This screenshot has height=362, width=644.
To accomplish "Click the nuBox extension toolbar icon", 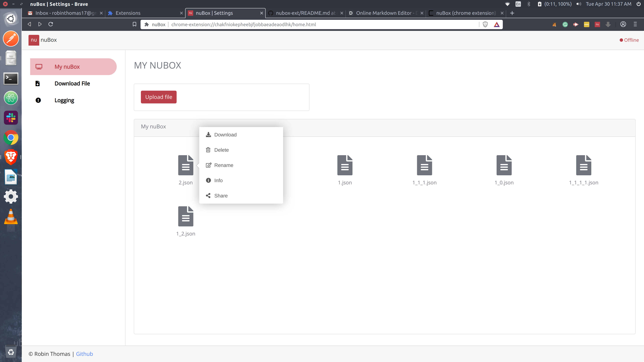I will pos(597,24).
